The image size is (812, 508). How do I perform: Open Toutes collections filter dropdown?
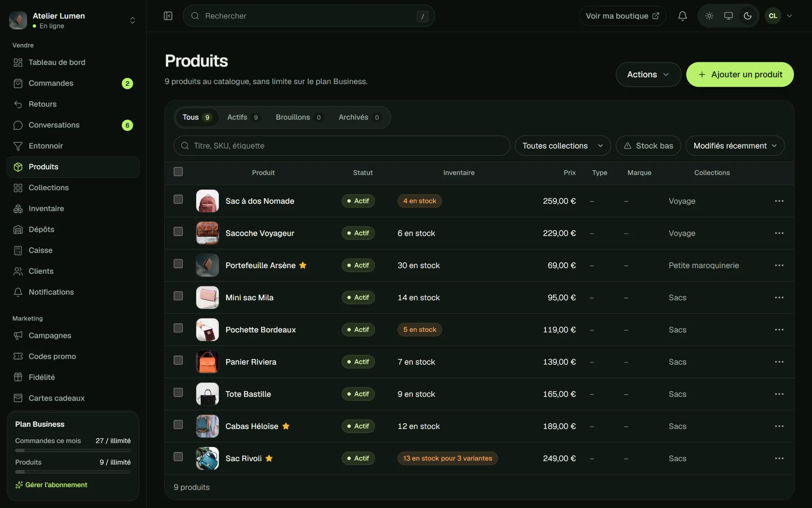coord(563,146)
